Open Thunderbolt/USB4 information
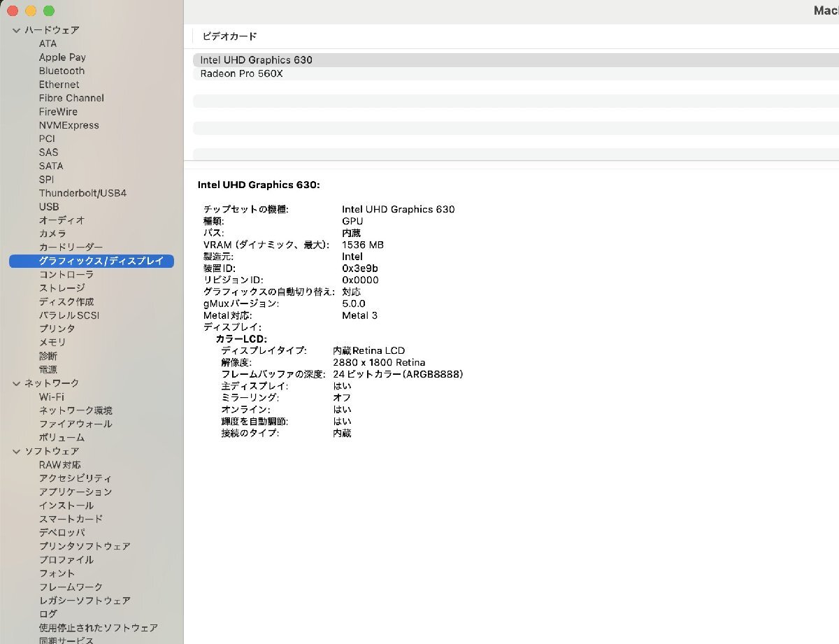The width and height of the screenshot is (839, 644). click(83, 193)
